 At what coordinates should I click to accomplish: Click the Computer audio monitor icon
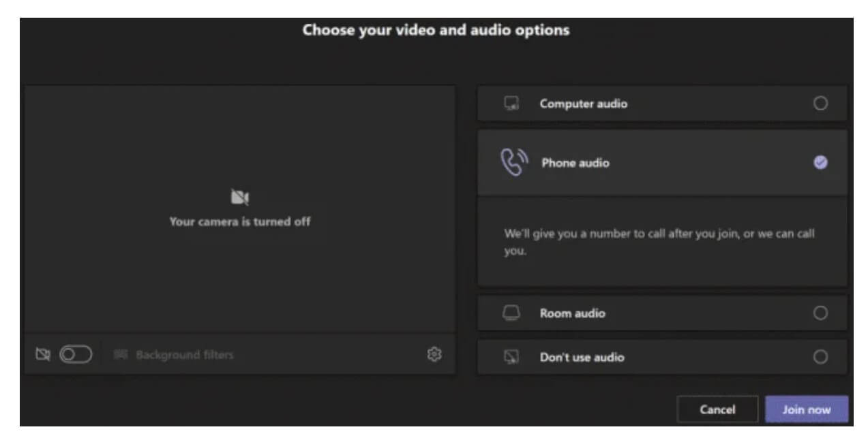[511, 104]
